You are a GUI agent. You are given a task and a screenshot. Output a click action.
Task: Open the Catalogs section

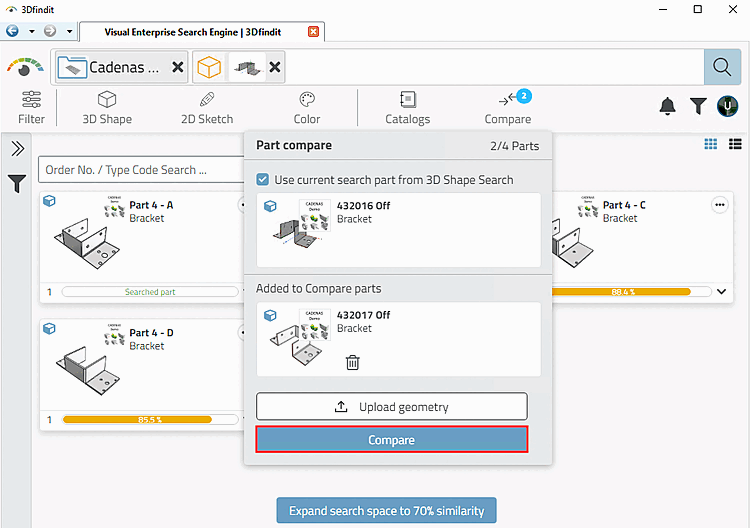point(407,106)
